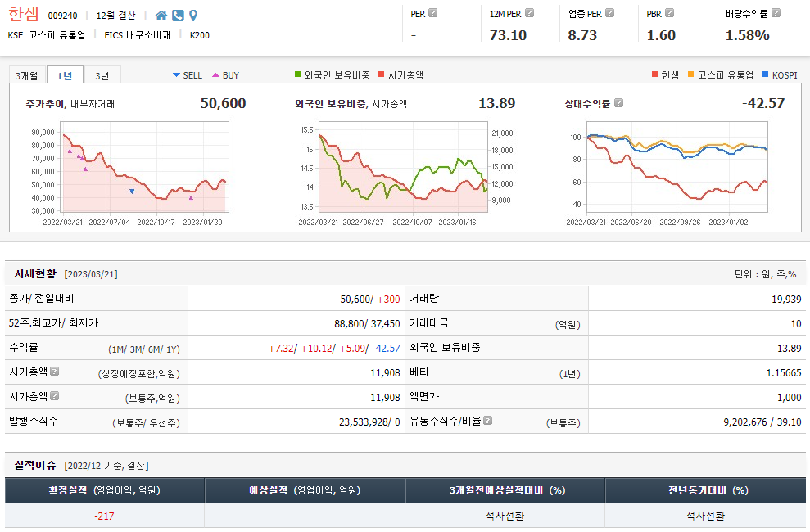Click the 베타 value 1.15665
The image size is (810, 532).
(x=784, y=372)
